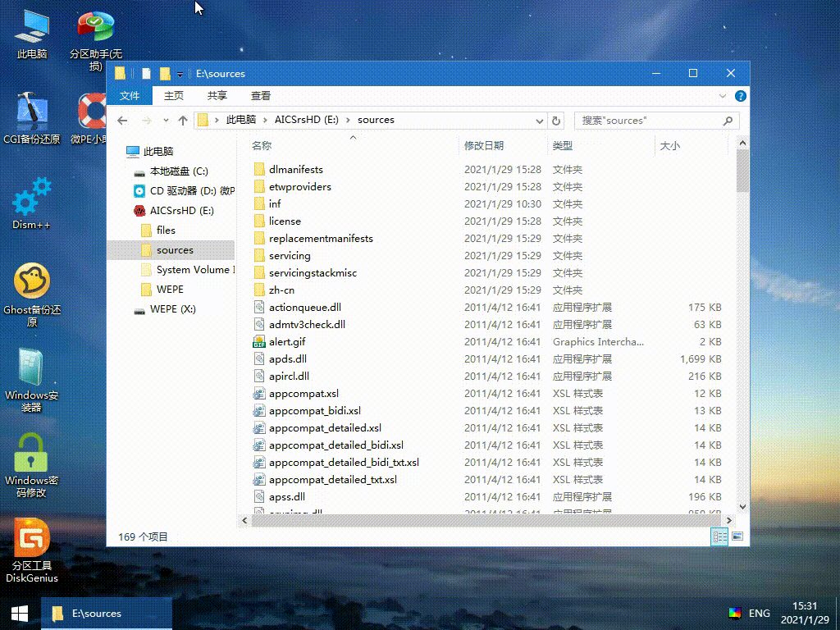The height and width of the screenshot is (630, 840).
Task: Click the search sources input box
Action: point(648,121)
